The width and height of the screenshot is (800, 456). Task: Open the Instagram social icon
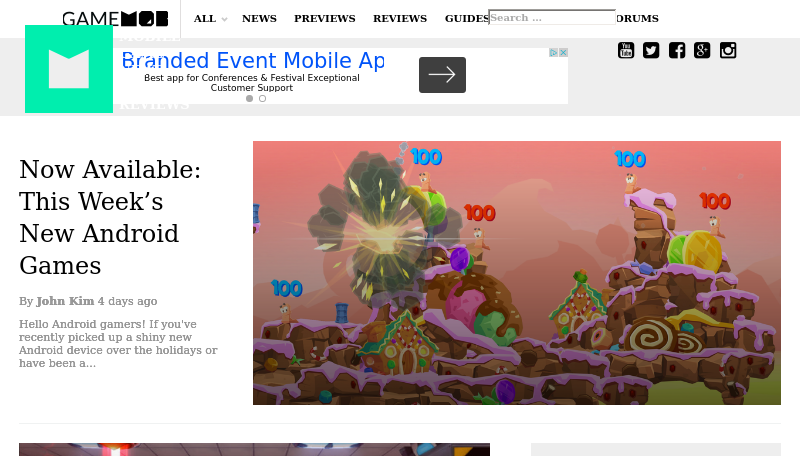728,50
